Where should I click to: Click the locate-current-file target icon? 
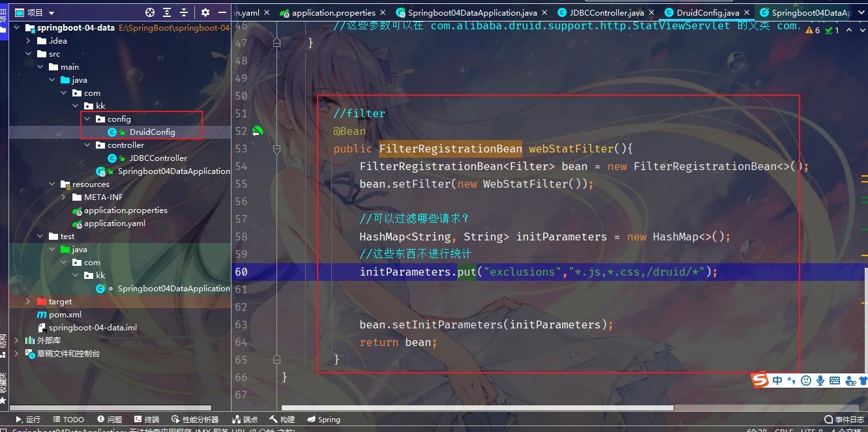click(150, 12)
